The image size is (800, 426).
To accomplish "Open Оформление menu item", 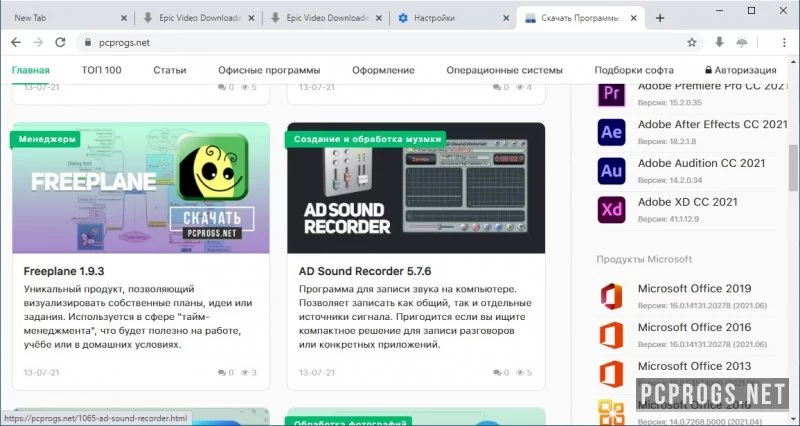I will click(383, 70).
